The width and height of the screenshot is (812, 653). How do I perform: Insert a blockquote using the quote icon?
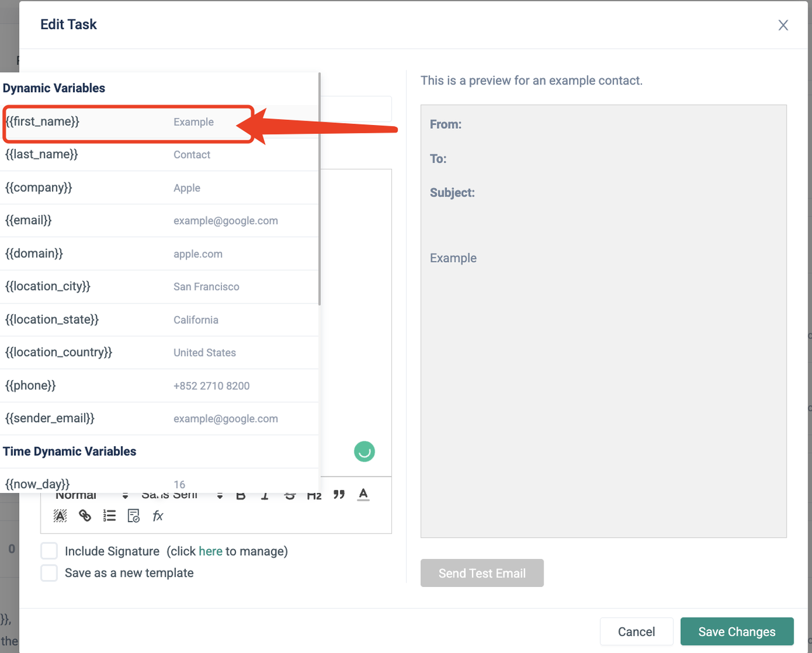click(x=339, y=495)
